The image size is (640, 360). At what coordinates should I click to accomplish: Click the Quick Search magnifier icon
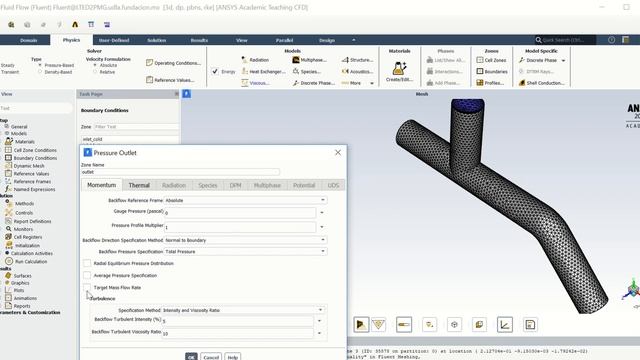538,40
